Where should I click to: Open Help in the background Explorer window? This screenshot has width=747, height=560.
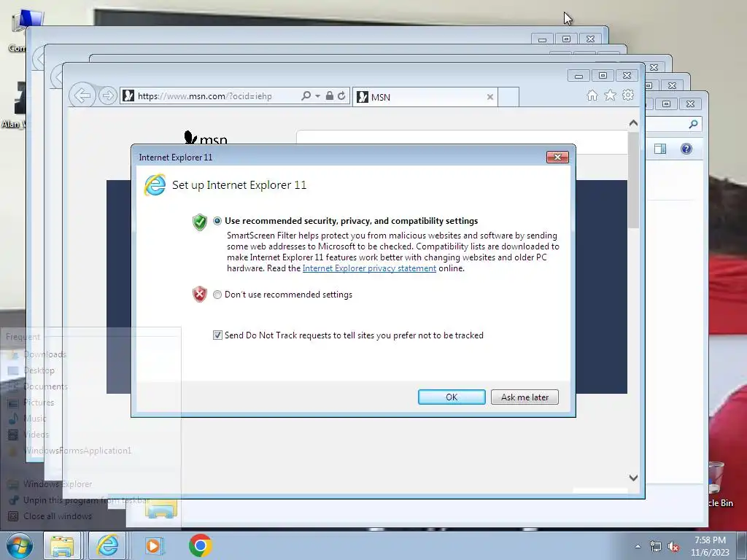click(686, 149)
